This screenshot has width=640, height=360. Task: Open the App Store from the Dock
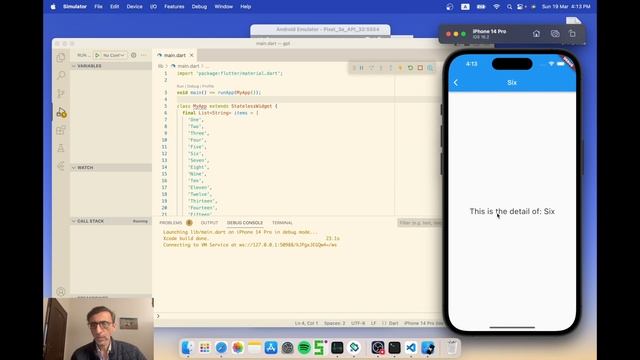[271, 348]
